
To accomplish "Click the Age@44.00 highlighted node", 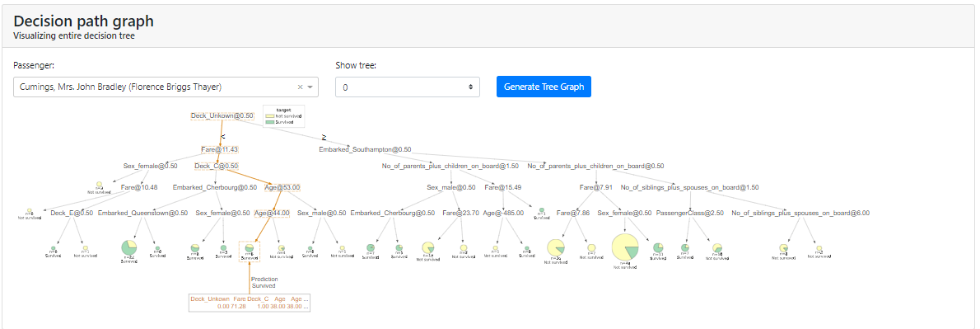I will pos(272,214).
